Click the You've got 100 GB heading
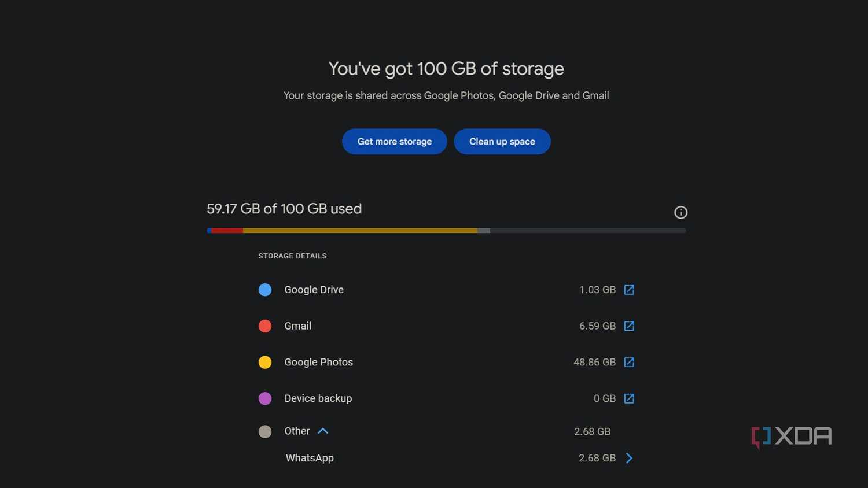This screenshot has width=868, height=488. tap(446, 69)
